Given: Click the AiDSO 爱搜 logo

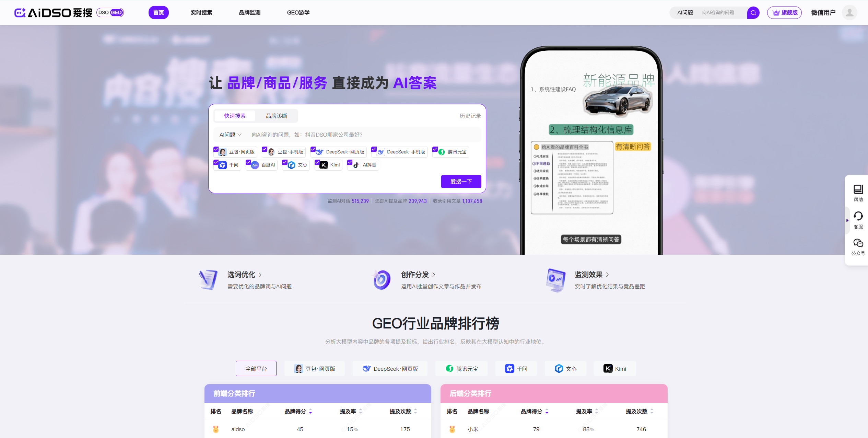Looking at the screenshot, I should click(x=54, y=13).
